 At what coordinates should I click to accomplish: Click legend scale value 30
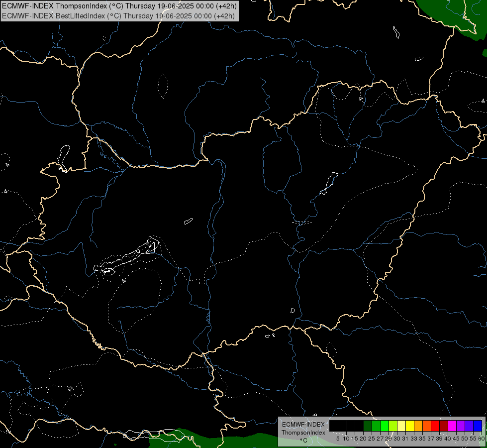pyautogui.click(x=397, y=439)
